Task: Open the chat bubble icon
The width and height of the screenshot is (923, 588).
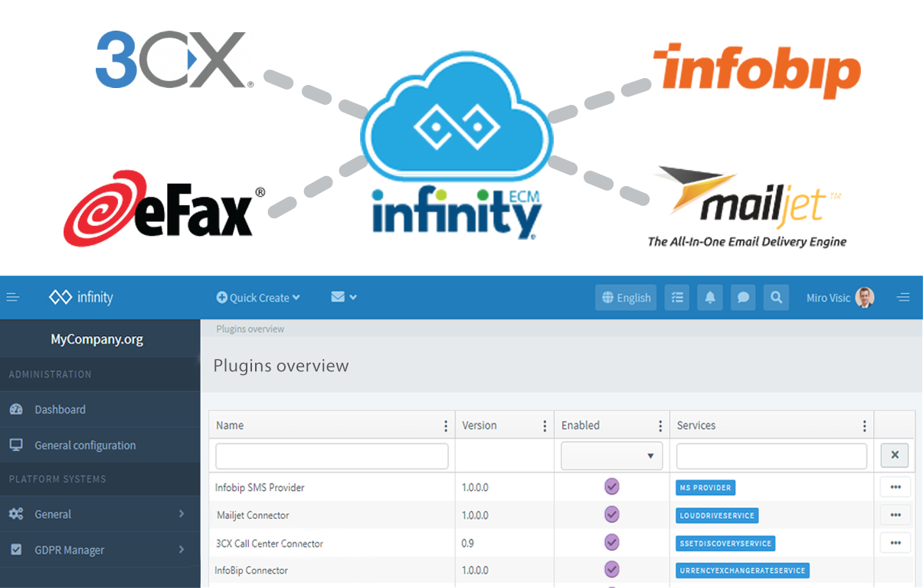Action: (x=743, y=298)
